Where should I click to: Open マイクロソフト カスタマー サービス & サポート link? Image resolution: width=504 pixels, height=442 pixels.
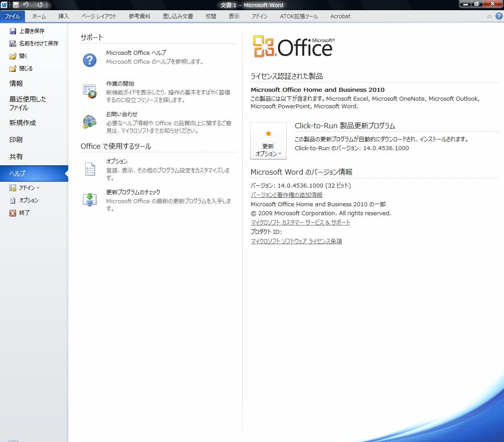coord(300,222)
